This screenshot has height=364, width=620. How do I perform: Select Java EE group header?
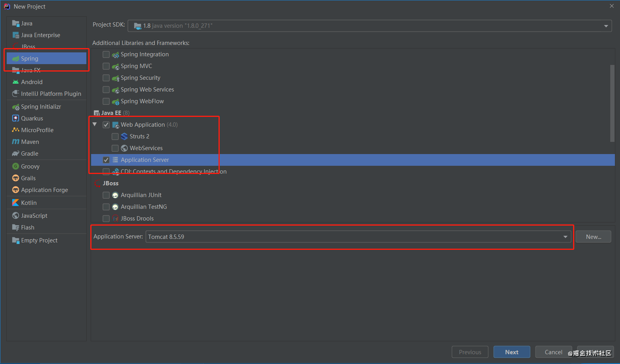(x=111, y=113)
